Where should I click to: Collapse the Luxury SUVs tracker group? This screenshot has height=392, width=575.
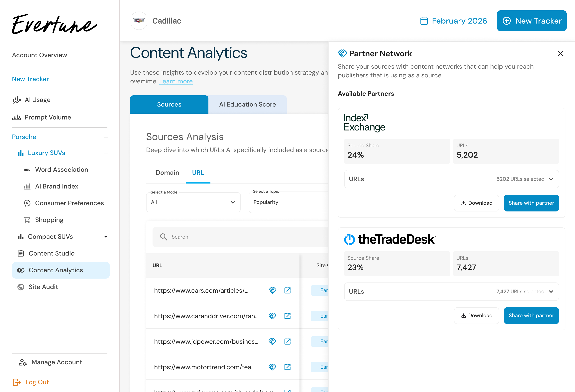pyautogui.click(x=106, y=153)
